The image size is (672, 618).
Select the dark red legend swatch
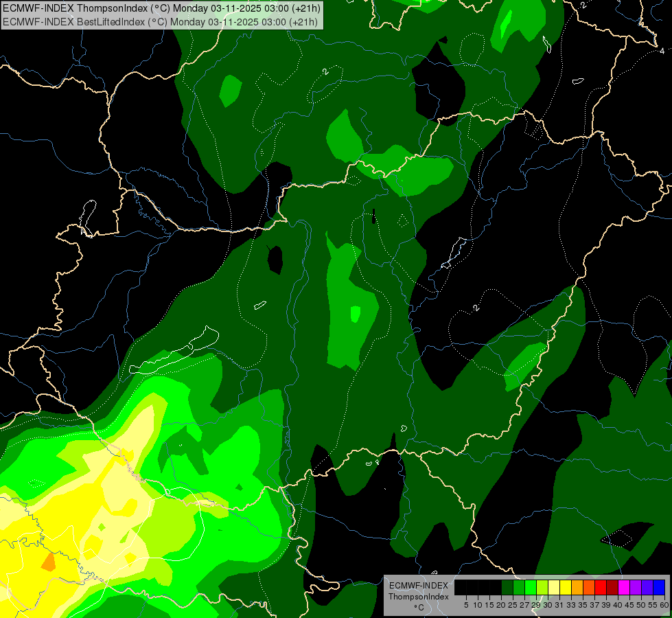click(x=612, y=587)
